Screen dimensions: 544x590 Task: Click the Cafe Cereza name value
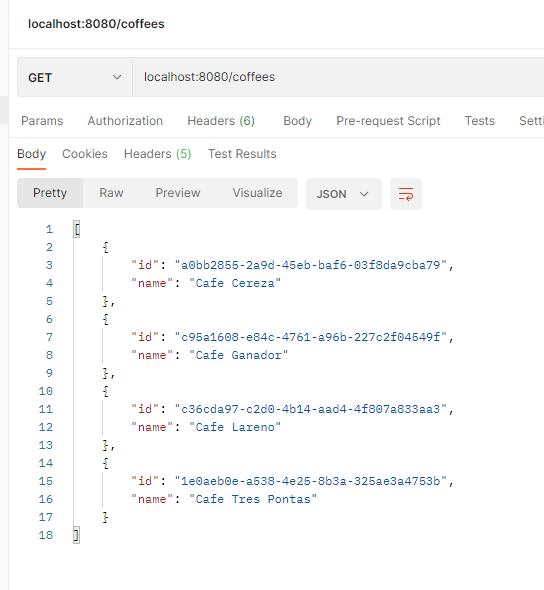click(235, 283)
